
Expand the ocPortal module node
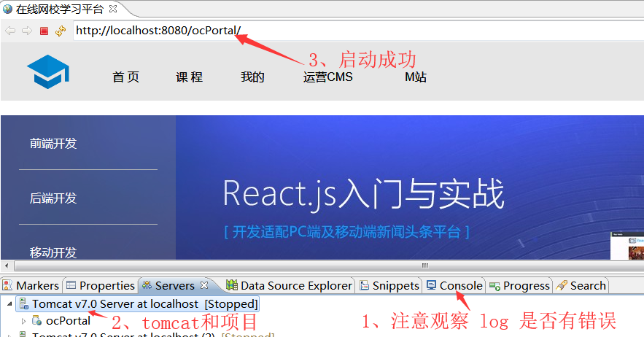(23, 321)
